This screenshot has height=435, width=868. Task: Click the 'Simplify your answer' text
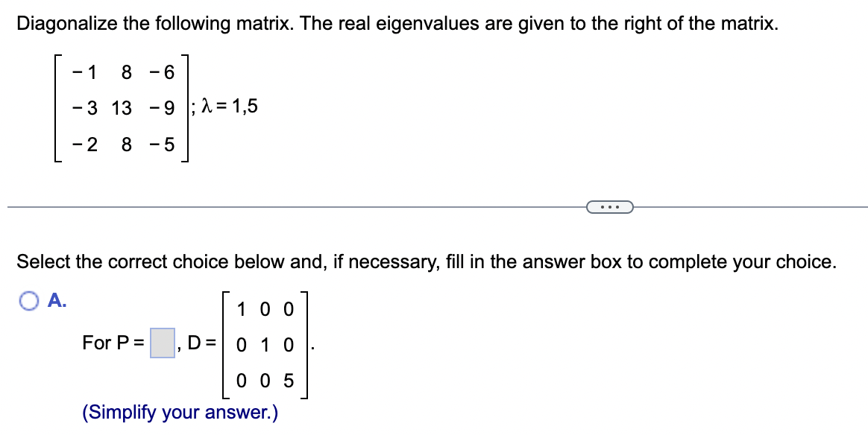[x=180, y=413]
